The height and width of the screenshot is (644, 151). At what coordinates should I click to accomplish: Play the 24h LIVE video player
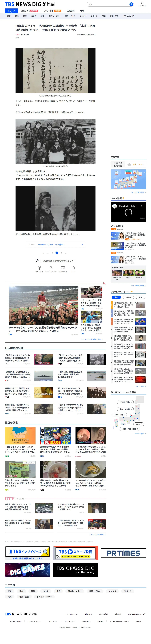[128, 212]
